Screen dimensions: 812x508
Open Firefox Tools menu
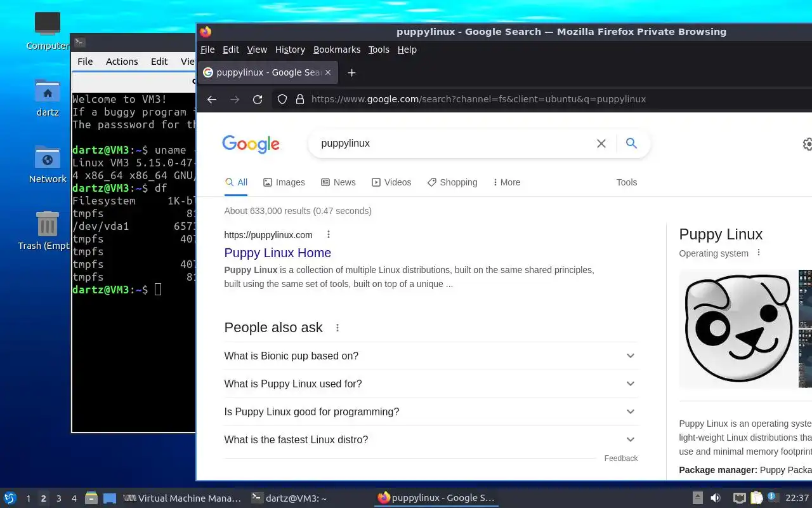(379, 50)
